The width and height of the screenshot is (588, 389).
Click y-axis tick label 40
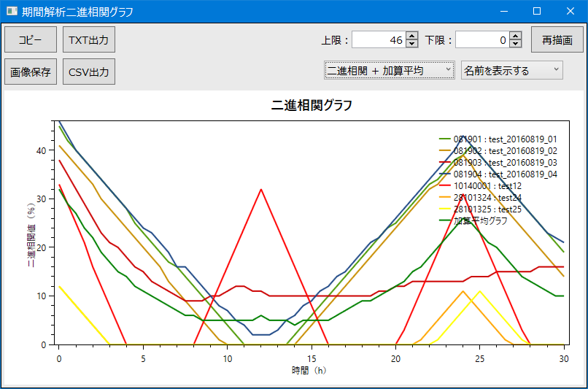click(42, 150)
